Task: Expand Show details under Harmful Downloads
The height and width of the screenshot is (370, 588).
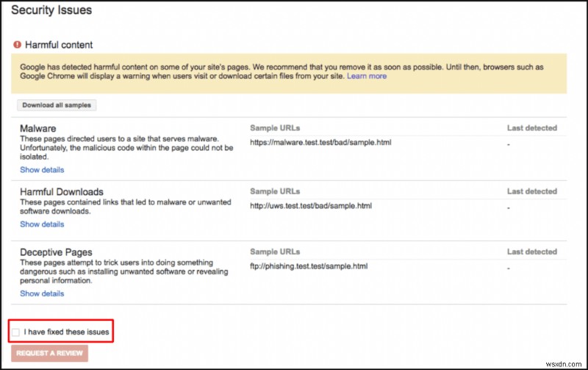Action: click(42, 224)
